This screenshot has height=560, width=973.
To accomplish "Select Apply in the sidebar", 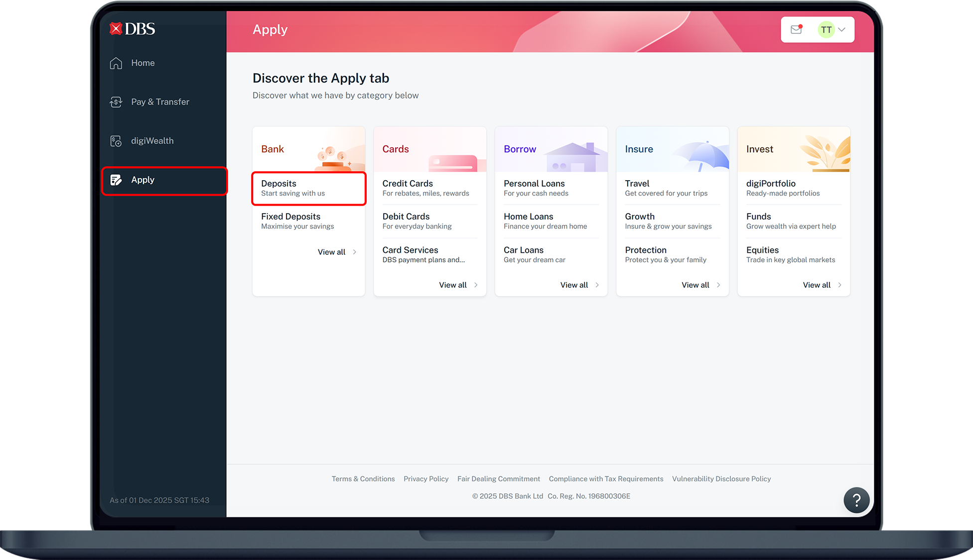I will pos(164,180).
